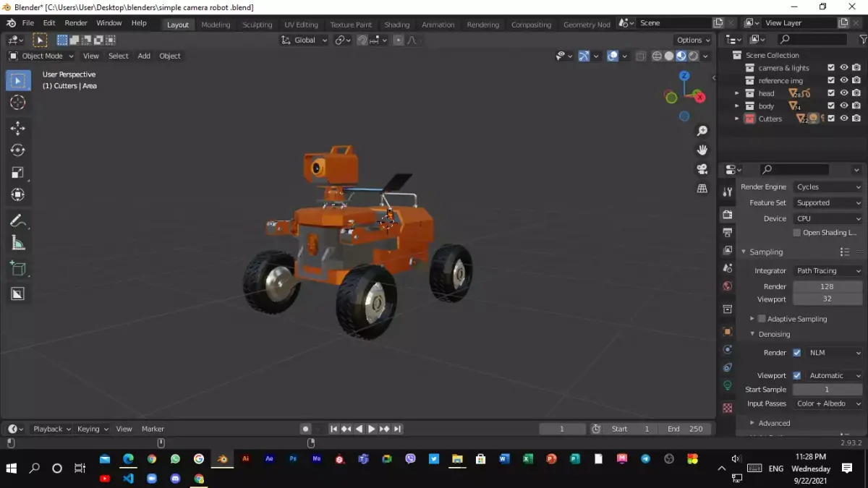The height and width of the screenshot is (488, 868).
Task: Open Input Passes Color + Albedo dropdown
Action: point(827,403)
